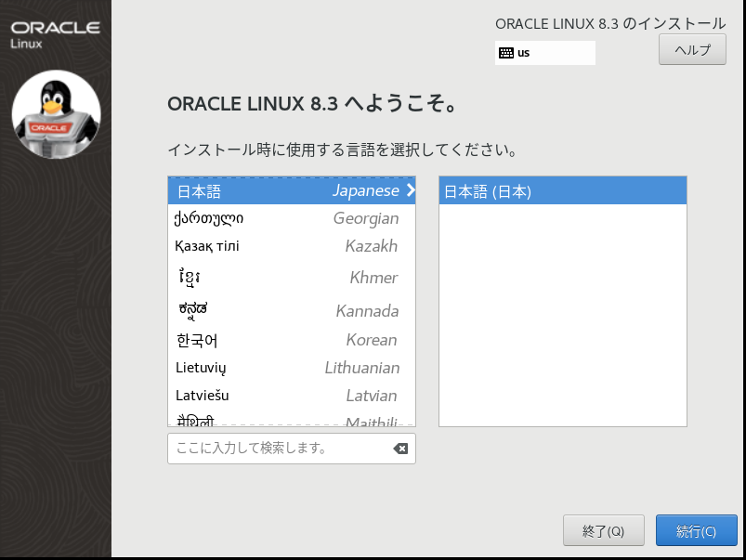Choose Kazakh (Қазақ тілі) language
Viewport: 746px width, 560px height.
291,246
